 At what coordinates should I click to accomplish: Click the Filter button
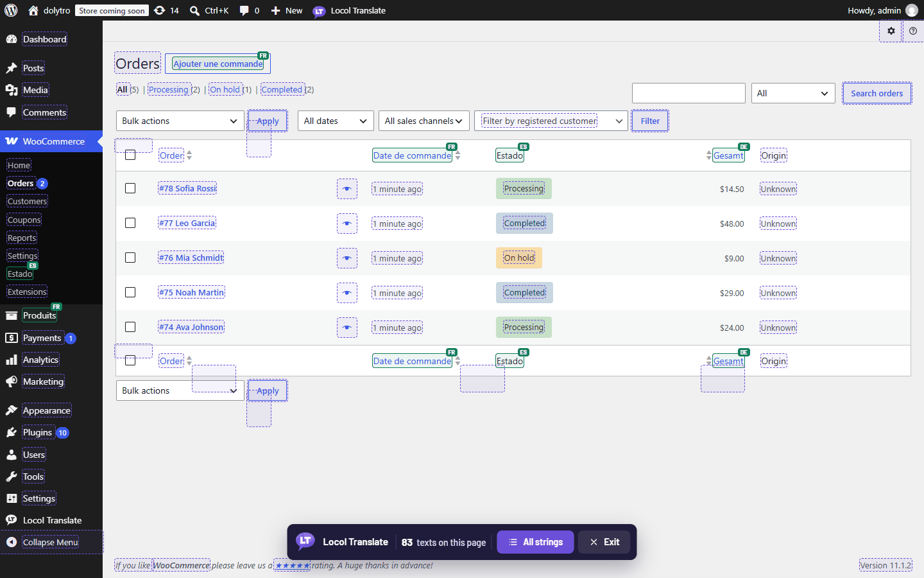click(650, 121)
